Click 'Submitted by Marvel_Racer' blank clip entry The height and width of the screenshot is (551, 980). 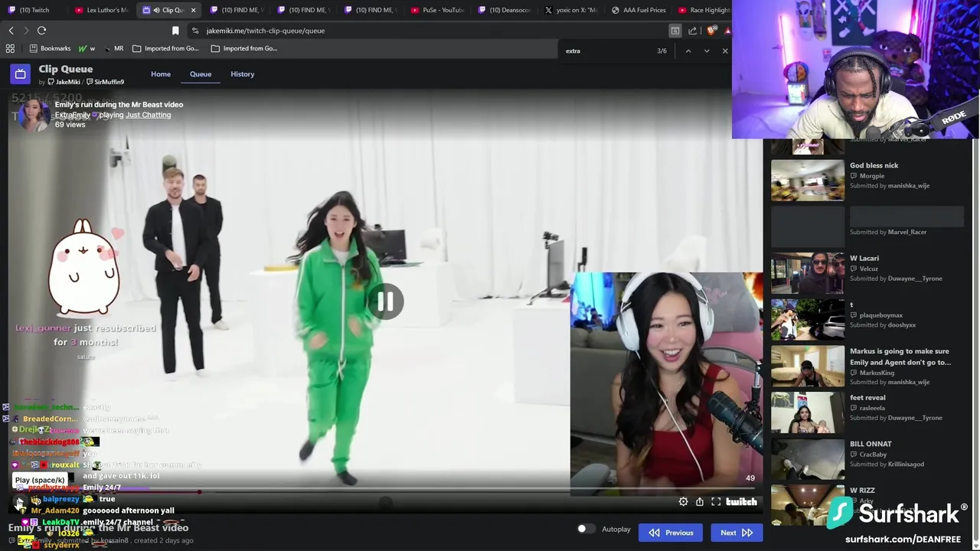point(867,227)
